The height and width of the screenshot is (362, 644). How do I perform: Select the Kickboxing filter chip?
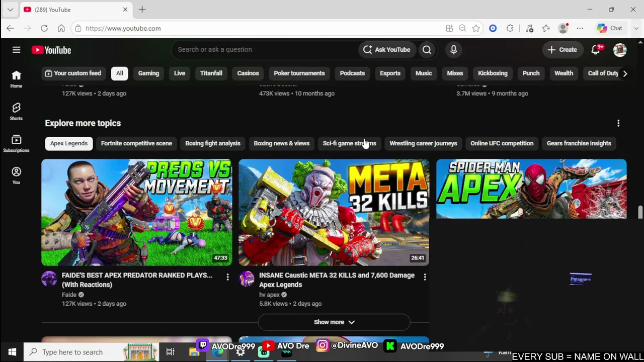(493, 73)
